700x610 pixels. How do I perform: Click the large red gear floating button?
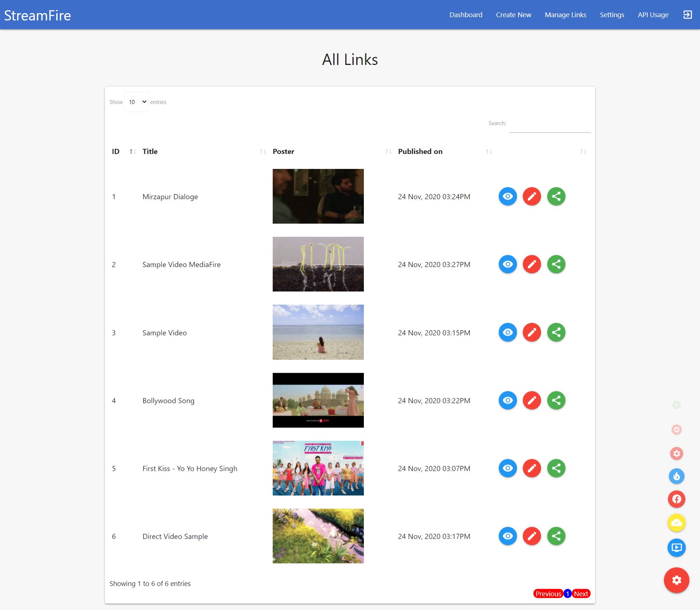[677, 580]
